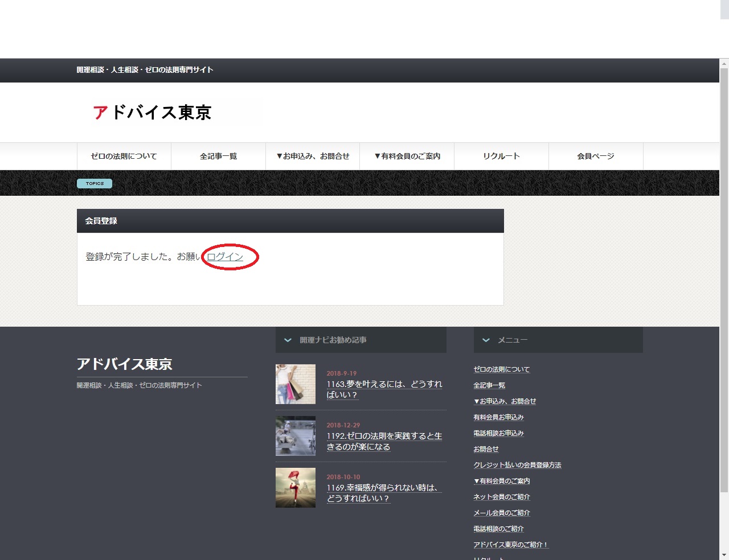Open 会員ページ from the navigation bar
This screenshot has height=560, width=729.
tap(595, 157)
